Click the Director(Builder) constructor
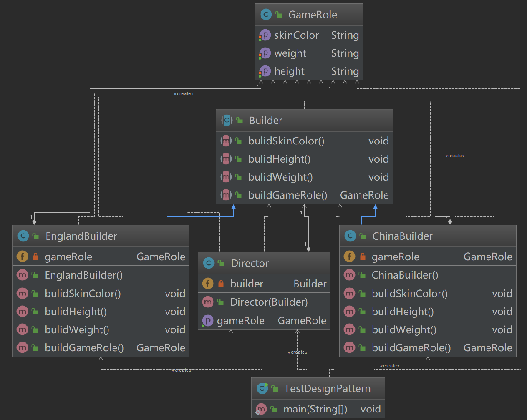Image resolution: width=527 pixels, height=420 pixels. point(269,302)
